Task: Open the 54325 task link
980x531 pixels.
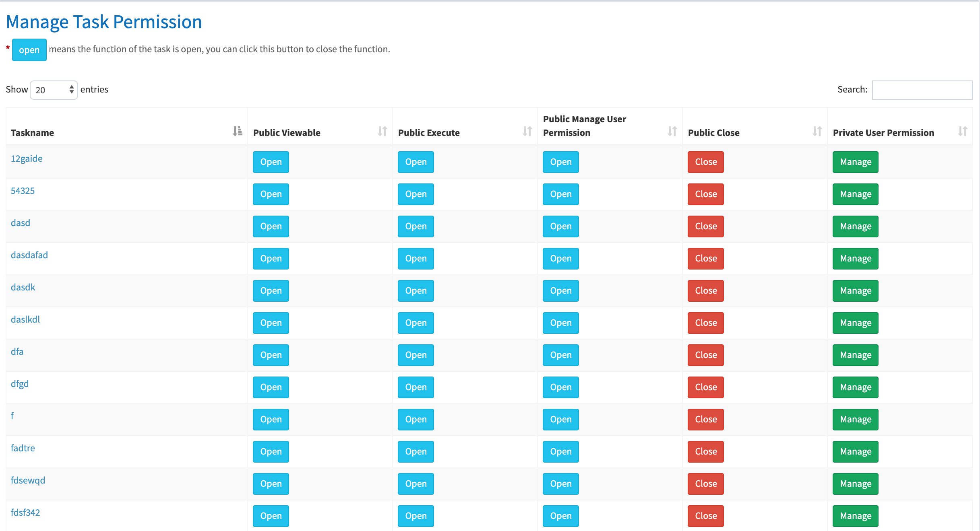Action: (23, 191)
